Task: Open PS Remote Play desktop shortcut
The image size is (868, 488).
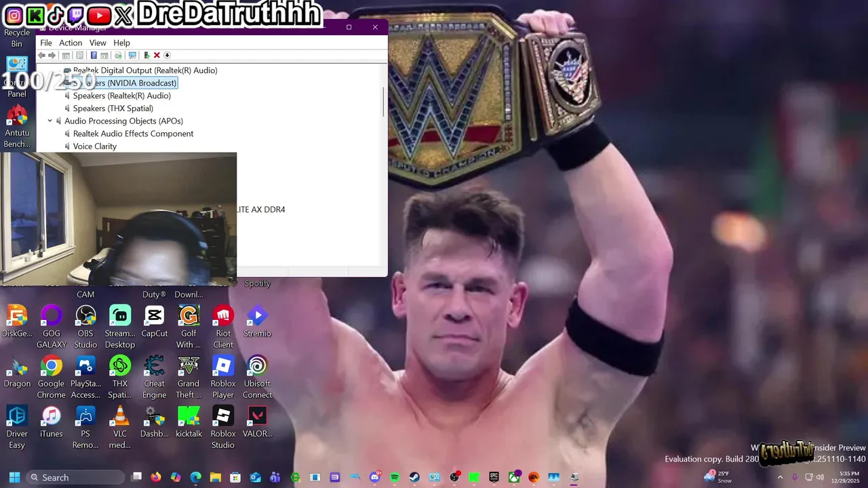Action: pyautogui.click(x=85, y=427)
